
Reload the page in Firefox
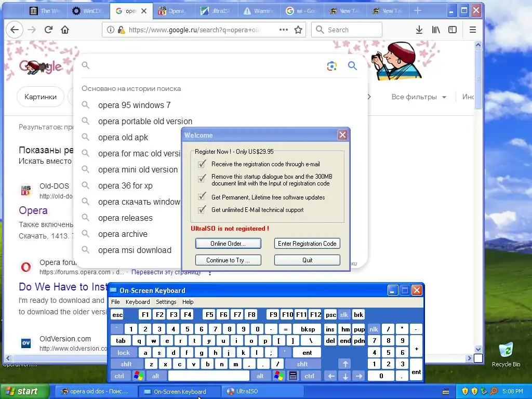pos(48,30)
